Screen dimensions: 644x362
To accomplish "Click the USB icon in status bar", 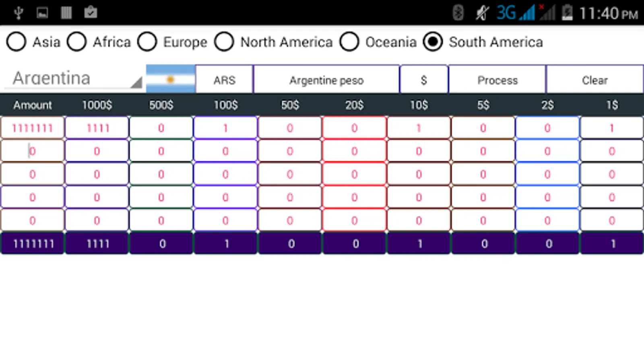I will [x=18, y=12].
